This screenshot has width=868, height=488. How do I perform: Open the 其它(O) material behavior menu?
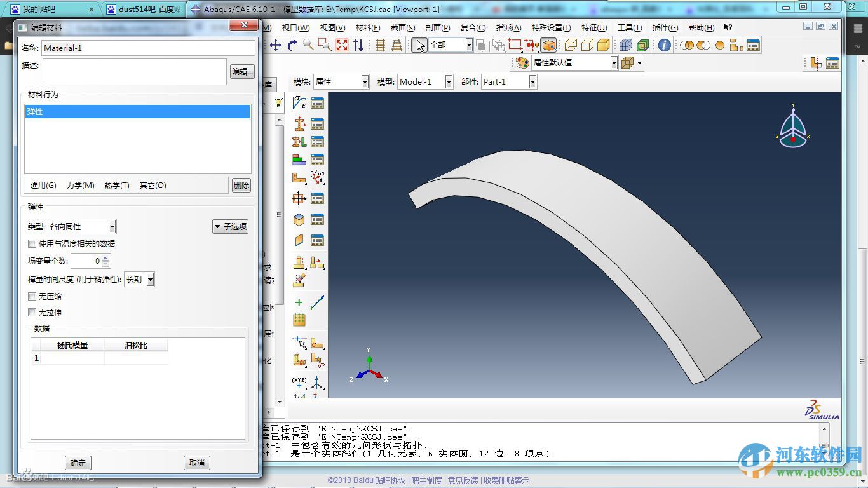click(x=153, y=186)
